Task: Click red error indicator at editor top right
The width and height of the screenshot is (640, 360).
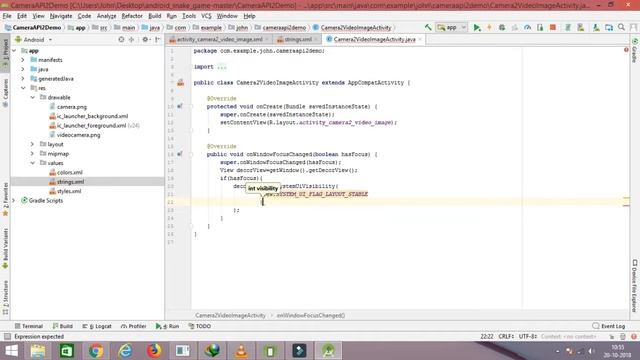Action: [626, 50]
